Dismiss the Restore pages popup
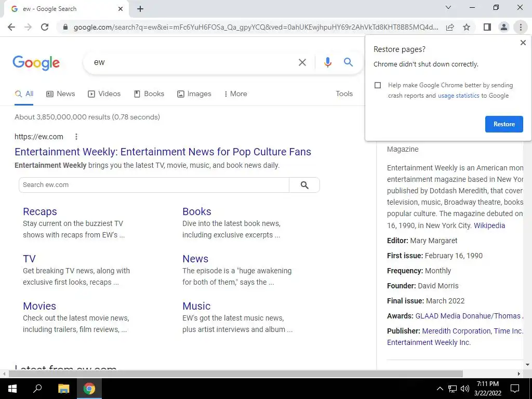 point(523,43)
